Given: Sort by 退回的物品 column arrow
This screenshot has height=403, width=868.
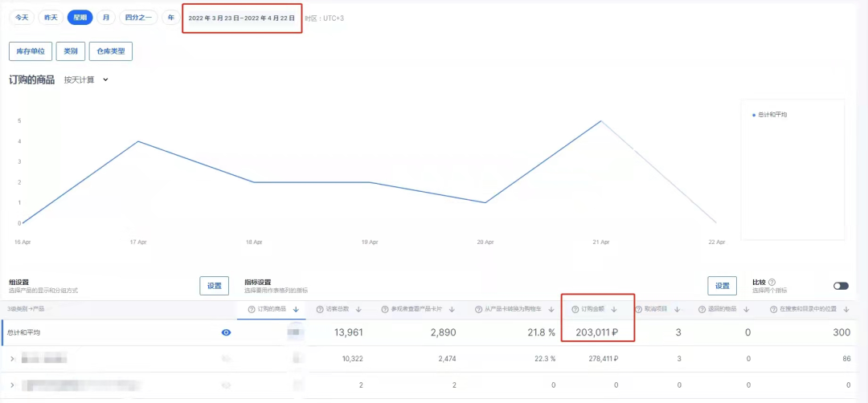Looking at the screenshot, I should (x=746, y=309).
